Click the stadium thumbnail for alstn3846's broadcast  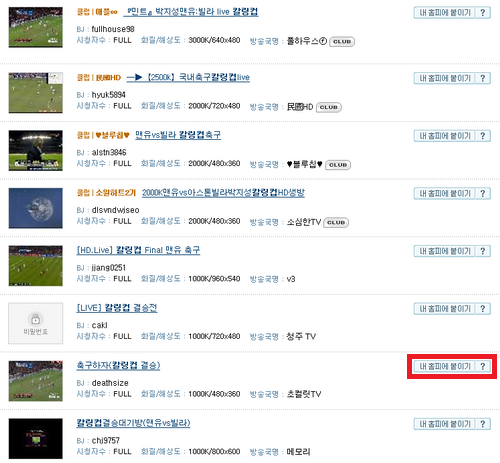(36, 151)
